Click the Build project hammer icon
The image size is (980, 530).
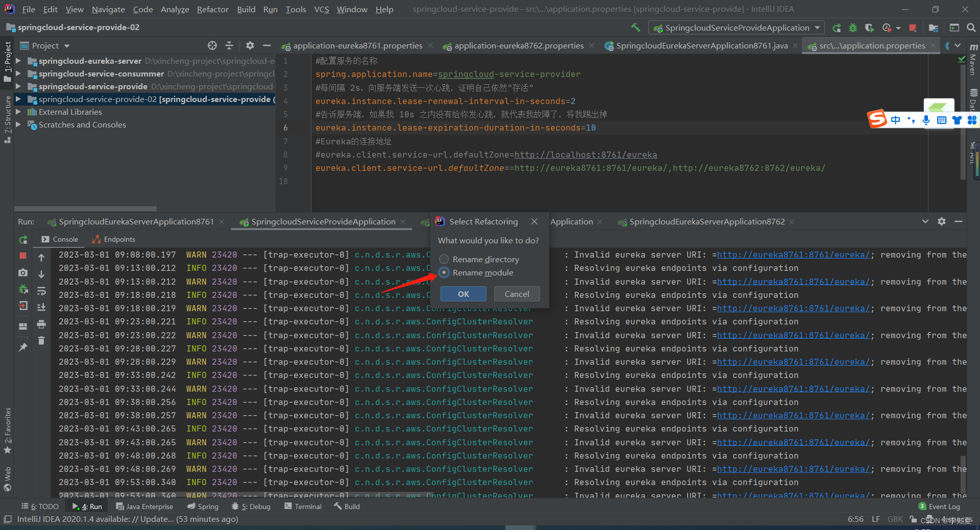coord(635,28)
